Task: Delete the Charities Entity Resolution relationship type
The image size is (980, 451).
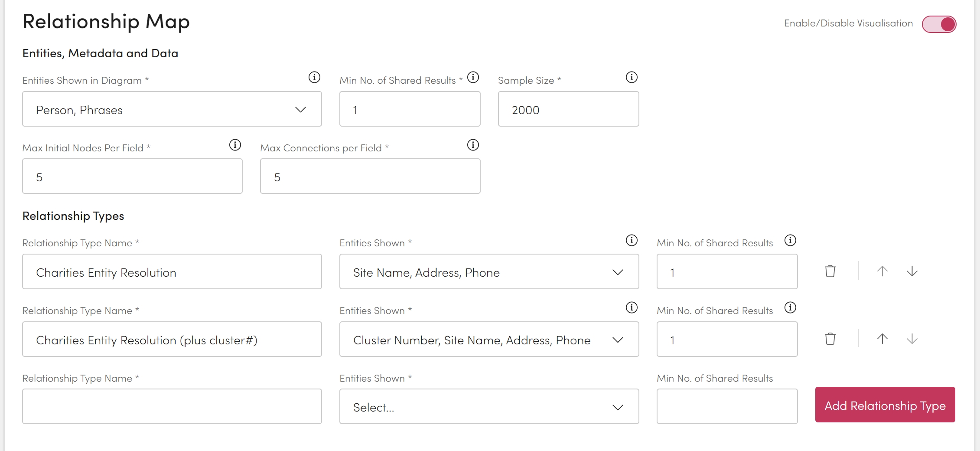Action: [x=830, y=271]
